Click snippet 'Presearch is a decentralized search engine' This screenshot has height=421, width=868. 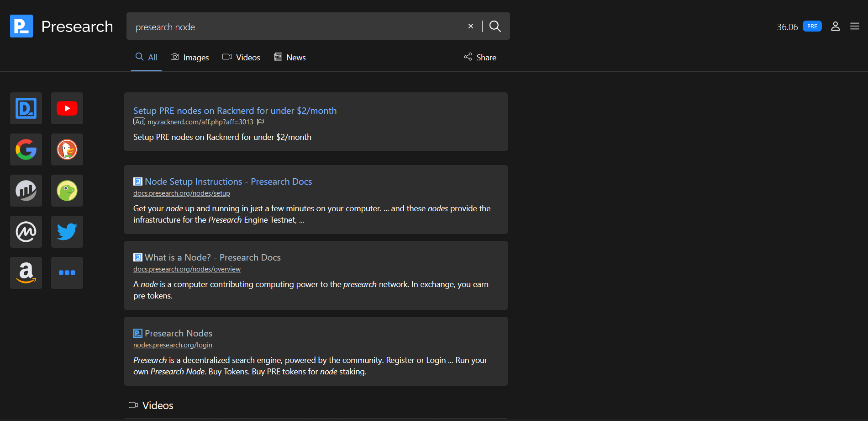pos(310,366)
